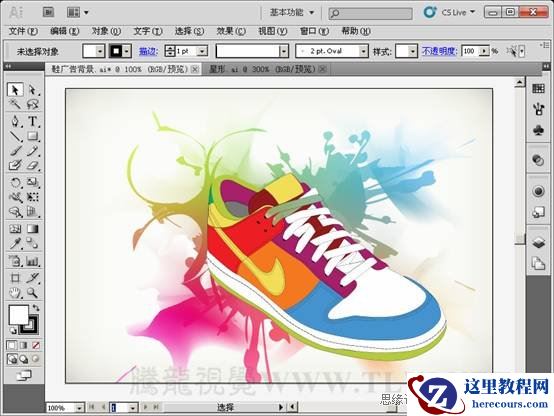Select the Blob Brush tool
Screen dimensions: 554x416
point(15,165)
